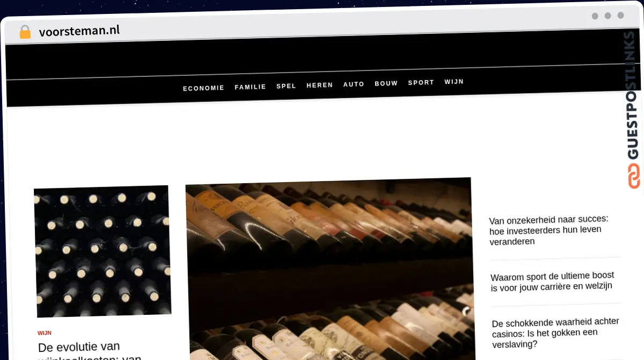The width and height of the screenshot is (644, 360).
Task: Open the large wine rack feature image
Action: pyautogui.click(x=330, y=269)
